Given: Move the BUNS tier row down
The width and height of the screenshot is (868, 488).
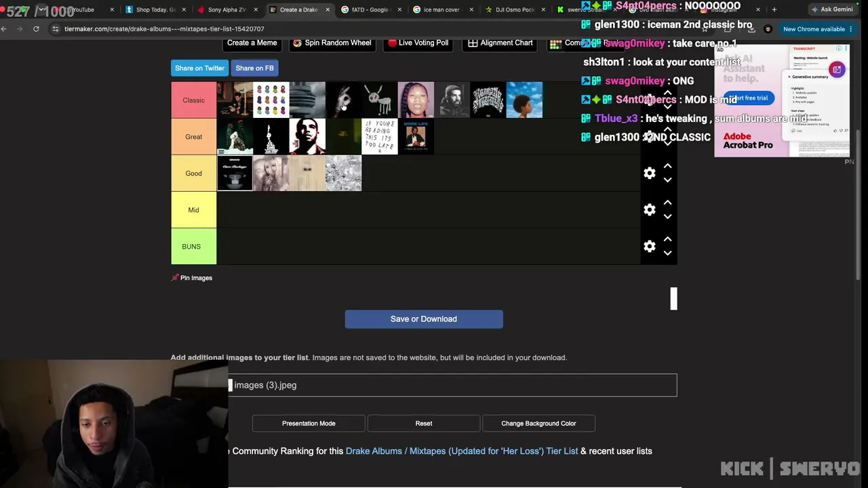Looking at the screenshot, I should (667, 253).
